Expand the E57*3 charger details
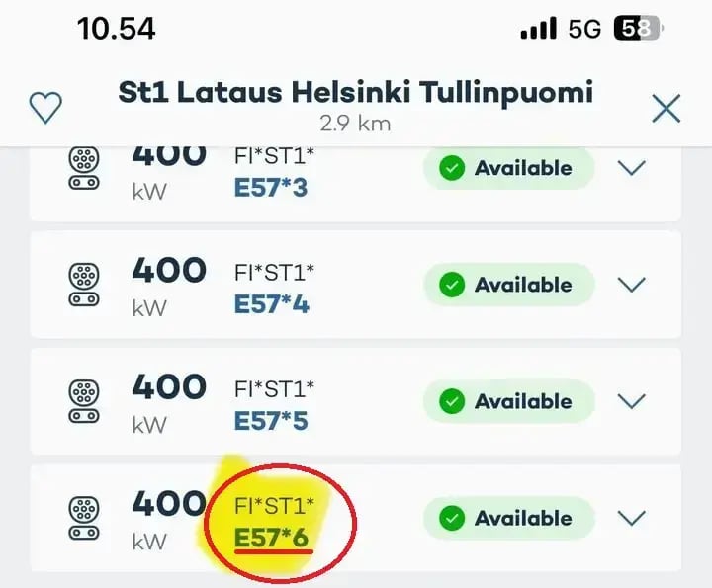712x588 pixels. click(x=631, y=168)
